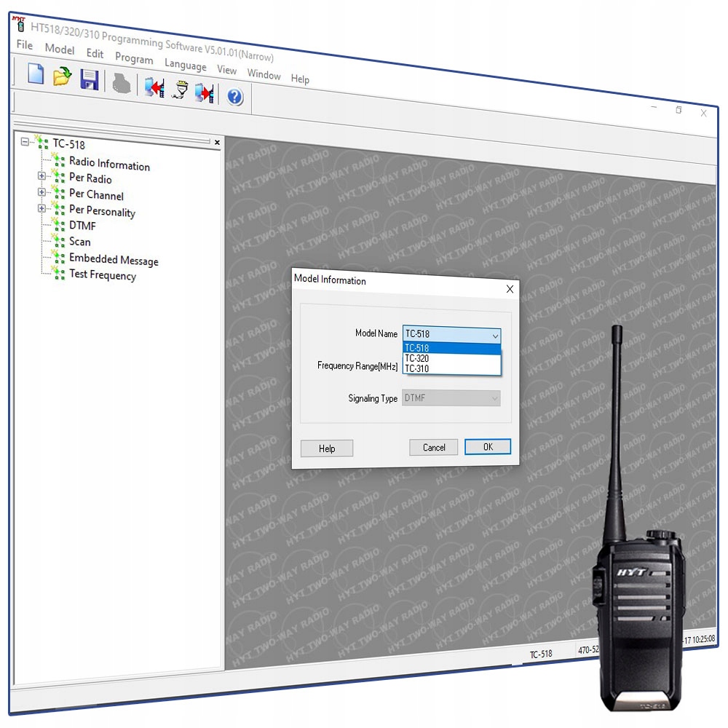Click the Signaling Type label
This screenshot has width=728, height=728.
373,398
